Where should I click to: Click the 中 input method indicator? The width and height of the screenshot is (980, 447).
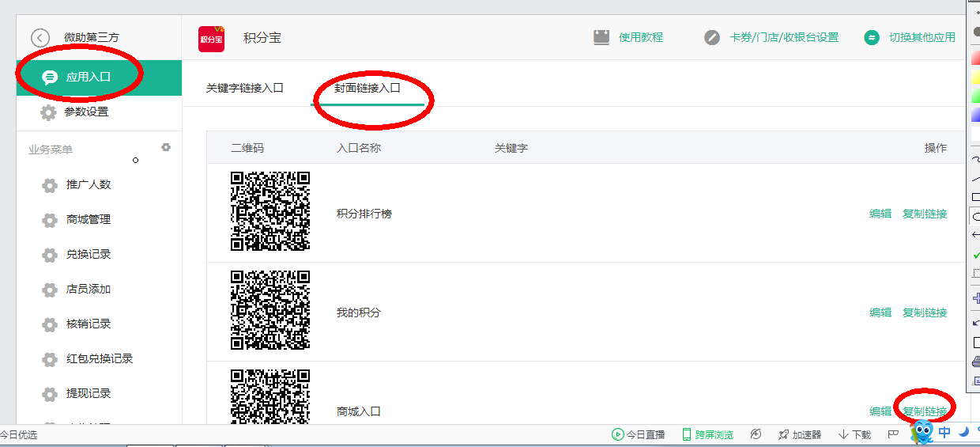tap(945, 433)
